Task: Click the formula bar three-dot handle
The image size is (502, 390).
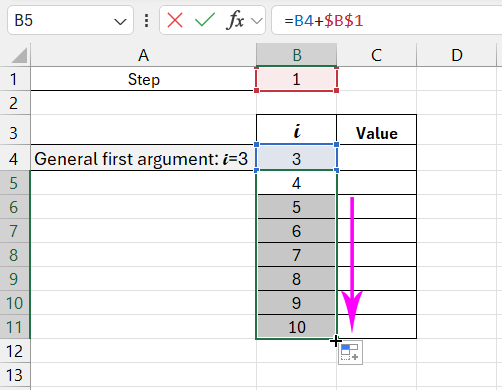Action: (146, 20)
